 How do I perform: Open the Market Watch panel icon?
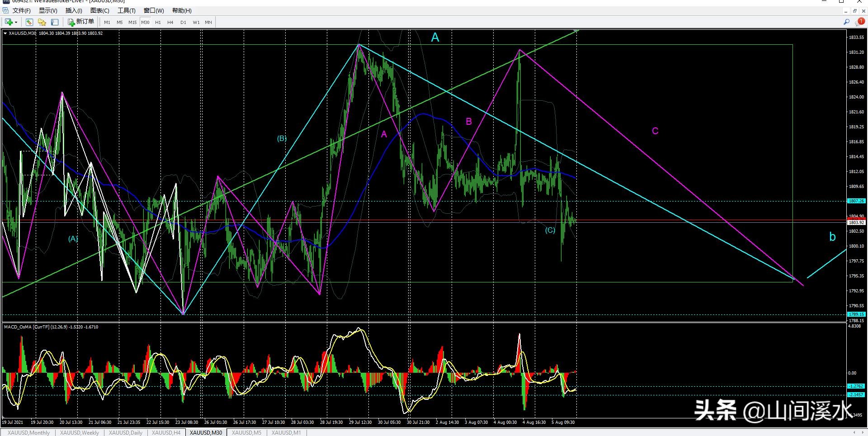click(x=29, y=22)
